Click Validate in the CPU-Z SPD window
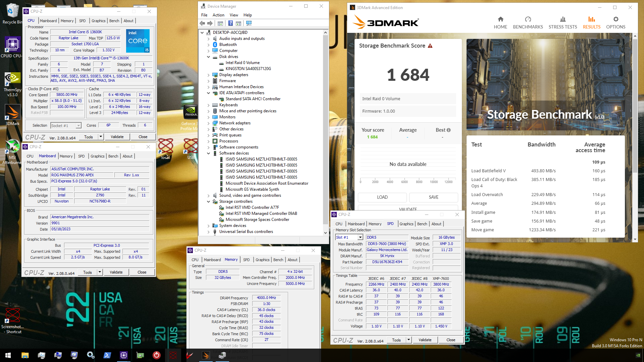 (425, 340)
